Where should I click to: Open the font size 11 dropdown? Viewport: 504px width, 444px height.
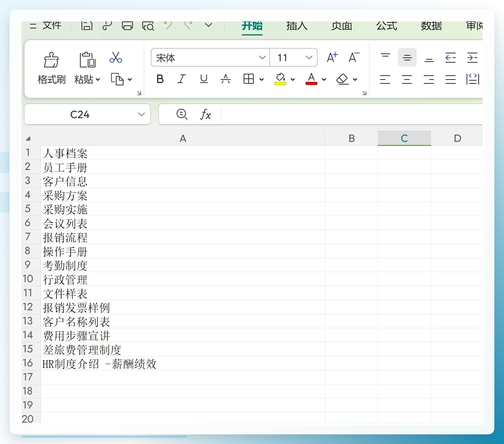(309, 58)
